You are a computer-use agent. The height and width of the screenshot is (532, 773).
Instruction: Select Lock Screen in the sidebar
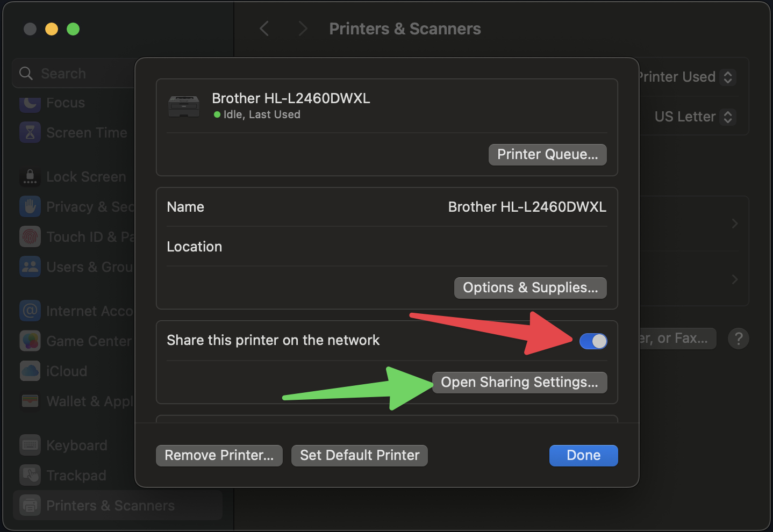pyautogui.click(x=86, y=177)
